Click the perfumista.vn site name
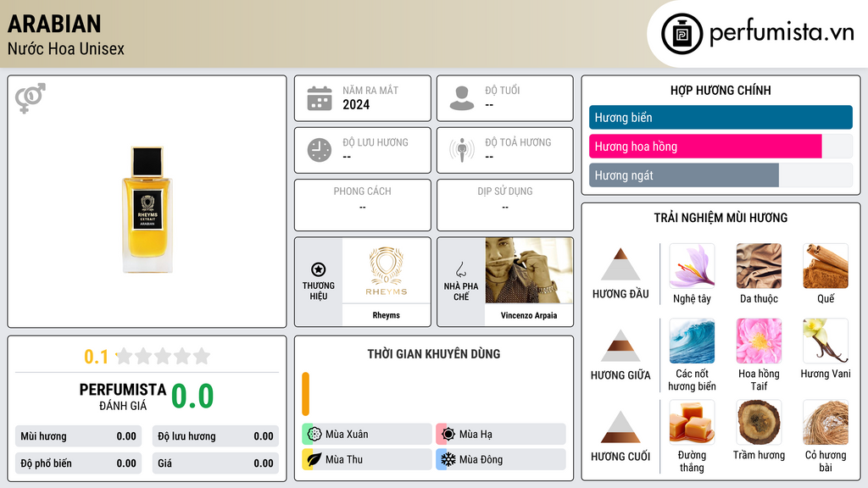The image size is (868, 488). (x=782, y=33)
